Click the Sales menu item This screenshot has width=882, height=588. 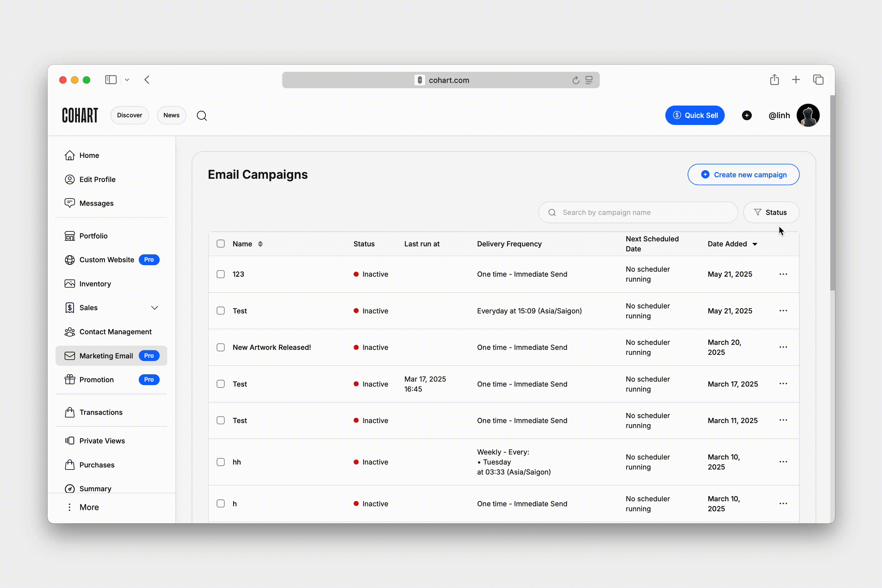pyautogui.click(x=111, y=308)
